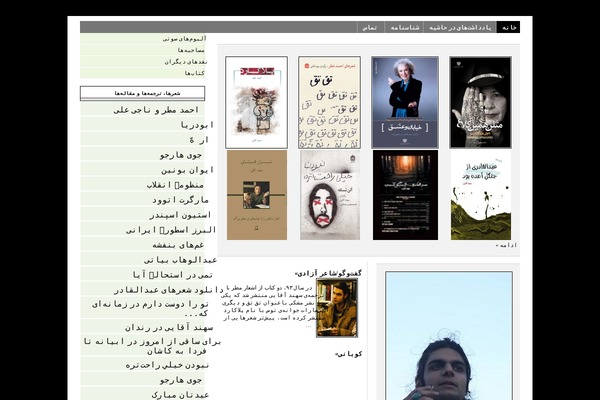Viewport: 600px width, 400px height.
Task: Open black book cover with hand over face
Action: (x=480, y=102)
